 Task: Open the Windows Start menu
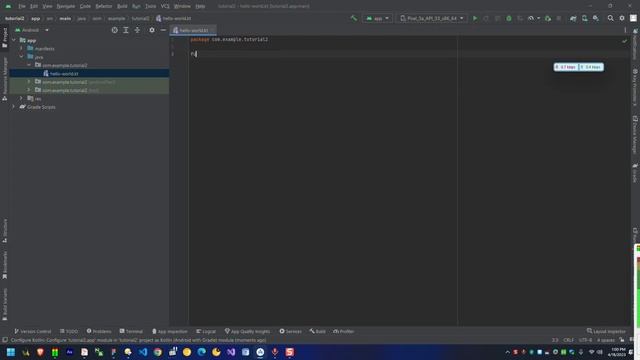coord(11,352)
